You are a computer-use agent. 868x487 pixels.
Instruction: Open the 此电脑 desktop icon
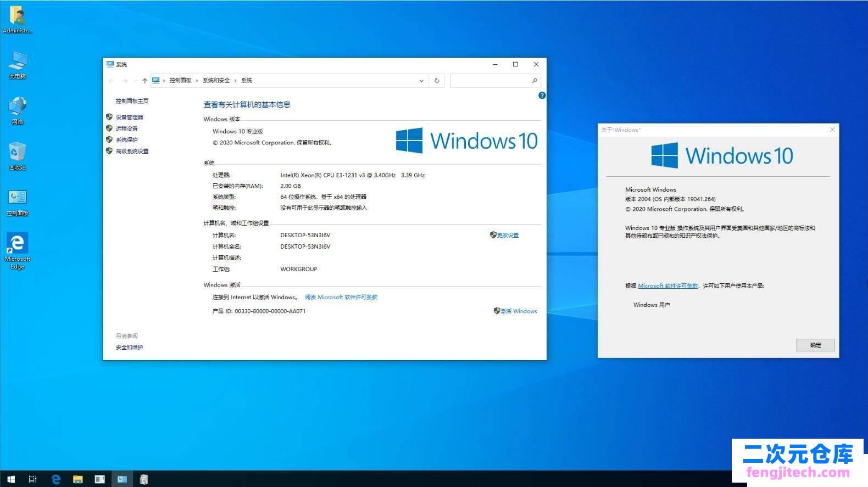tap(18, 65)
